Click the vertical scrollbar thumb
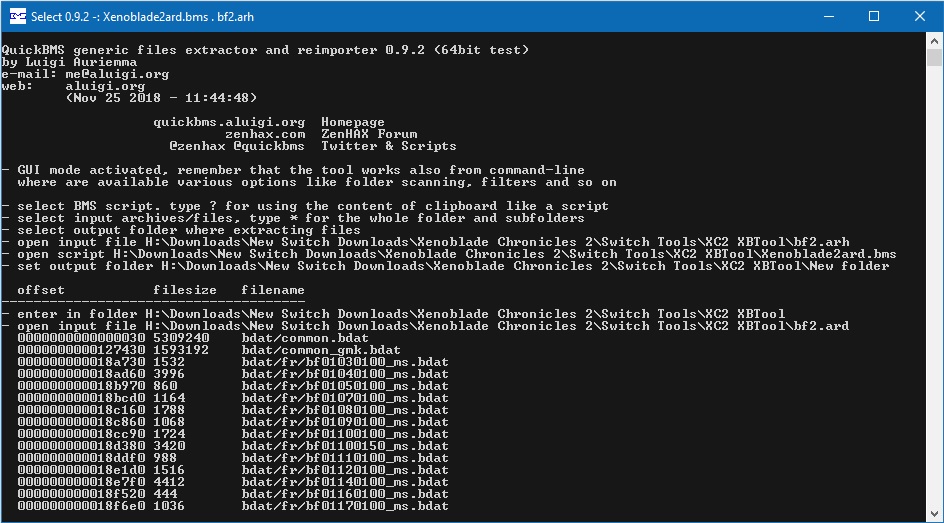944x523 pixels. point(934,58)
